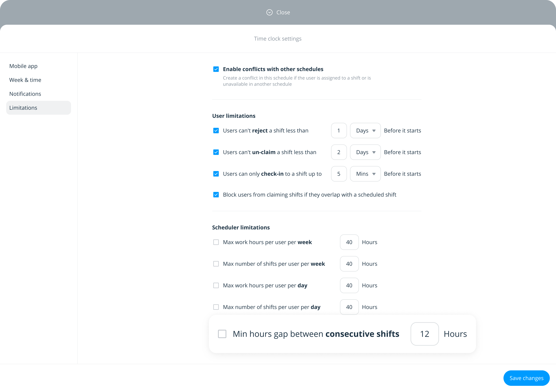556x392 pixels.
Task: Click the reject shift number input field
Action: (339, 131)
